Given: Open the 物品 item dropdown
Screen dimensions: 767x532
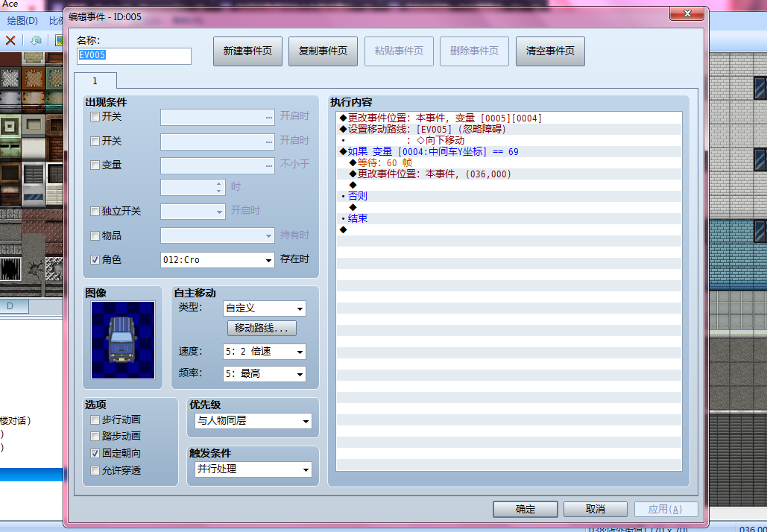Looking at the screenshot, I should [x=217, y=235].
